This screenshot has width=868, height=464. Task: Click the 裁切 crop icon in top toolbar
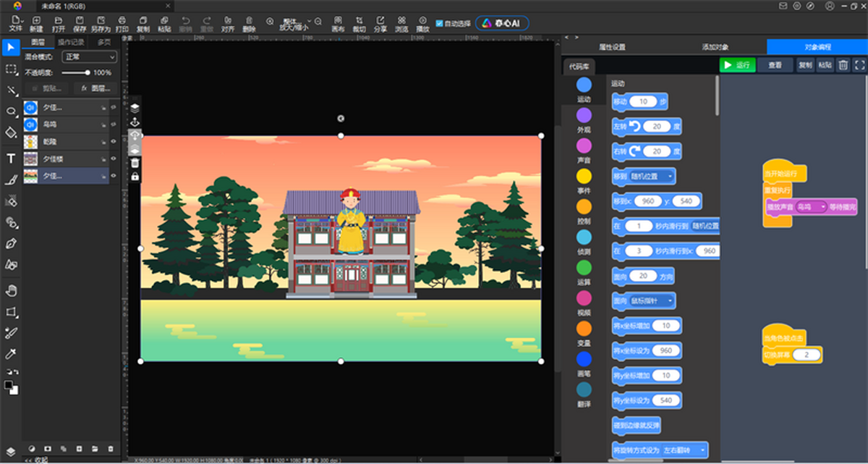(359, 25)
